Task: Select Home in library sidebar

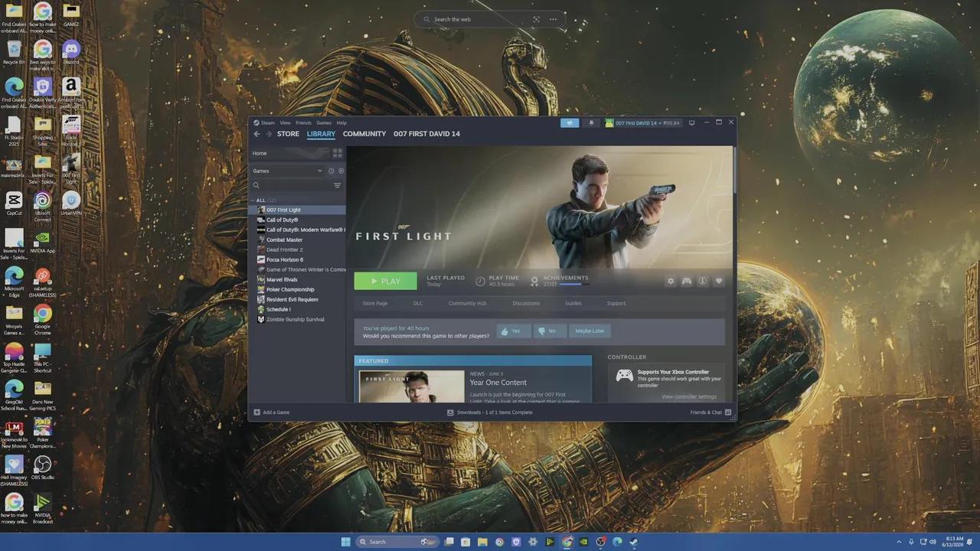Action: 288,153
